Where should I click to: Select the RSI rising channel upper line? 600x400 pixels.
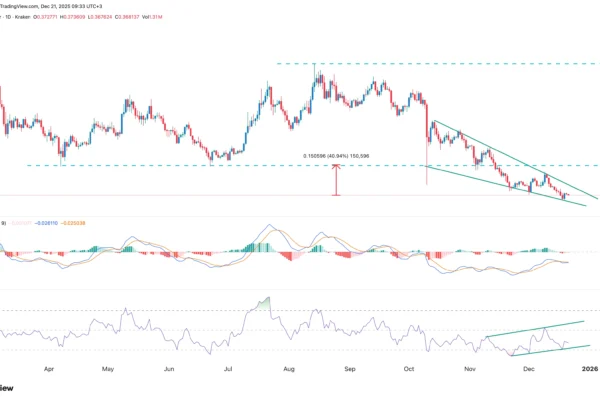[x=530, y=331]
